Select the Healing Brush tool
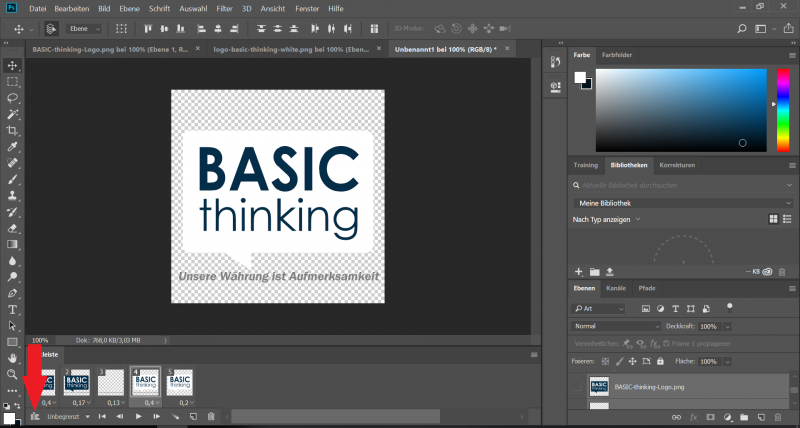This screenshot has width=800, height=428. click(x=13, y=163)
